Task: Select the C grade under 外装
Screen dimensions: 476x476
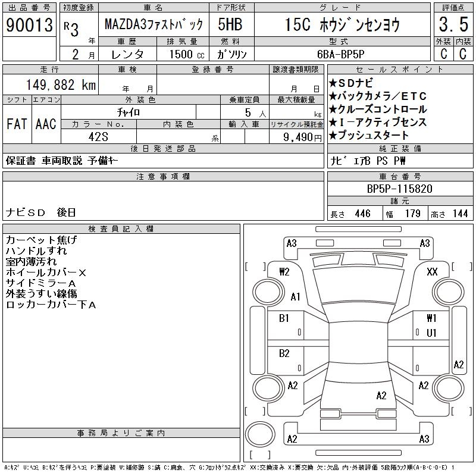Action: tap(443, 54)
